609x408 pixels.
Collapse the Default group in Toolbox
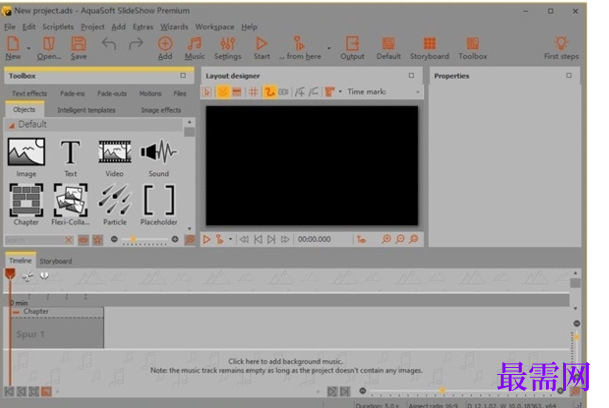pos(12,125)
